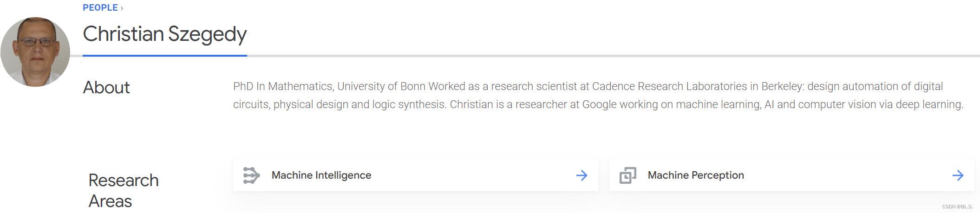Open Christian Szegedy's profile photo

[x=35, y=52]
